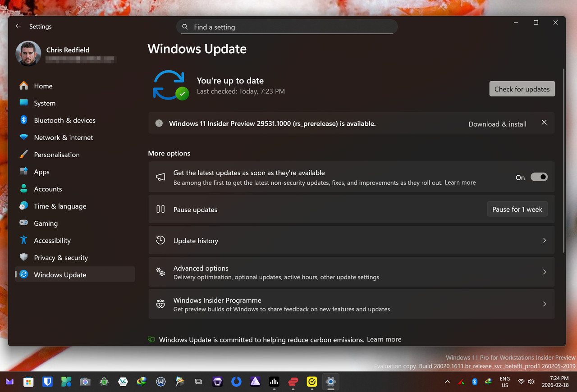Toggle off Get the latest updates switch
The width and height of the screenshot is (577, 392).
click(539, 177)
